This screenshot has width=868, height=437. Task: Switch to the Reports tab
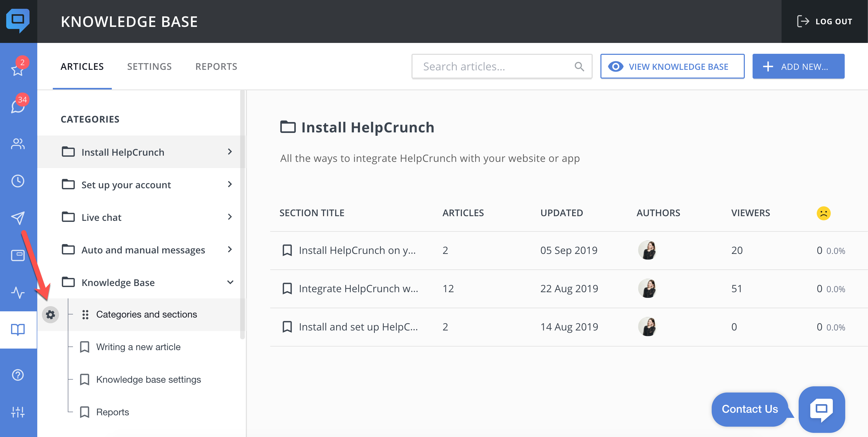(x=216, y=67)
